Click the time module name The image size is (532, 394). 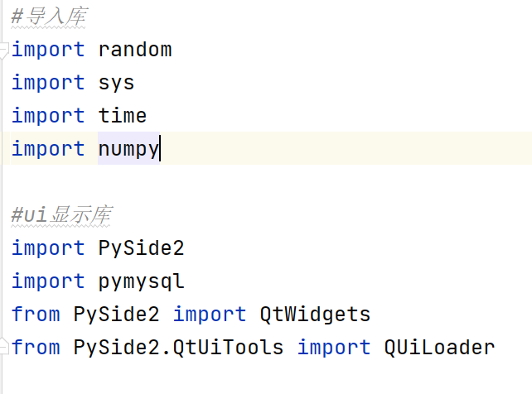123,116
